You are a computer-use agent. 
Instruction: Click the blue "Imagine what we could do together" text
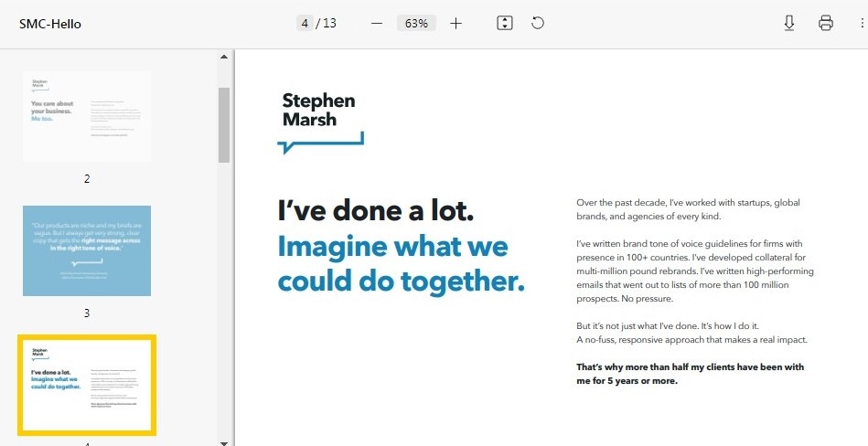[x=401, y=263]
